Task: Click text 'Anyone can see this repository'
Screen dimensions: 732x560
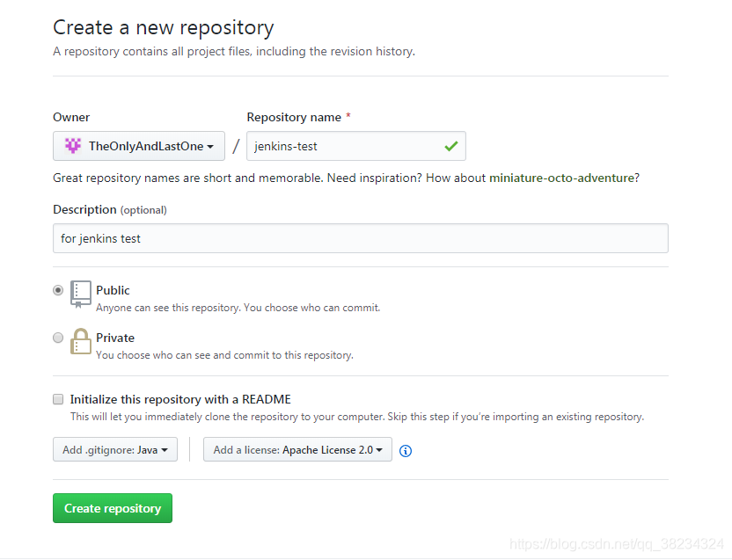Action: (x=168, y=308)
